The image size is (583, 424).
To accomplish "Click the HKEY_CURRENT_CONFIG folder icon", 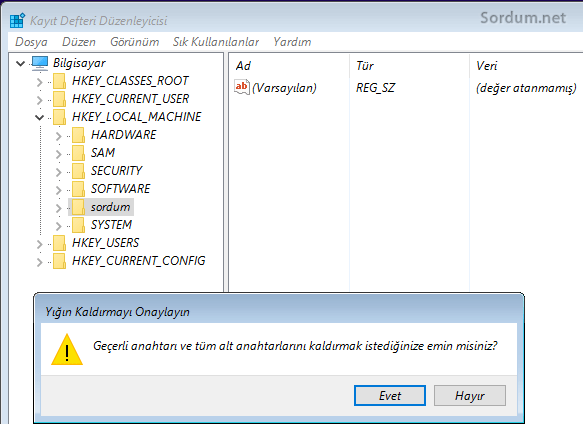I will pos(59,261).
